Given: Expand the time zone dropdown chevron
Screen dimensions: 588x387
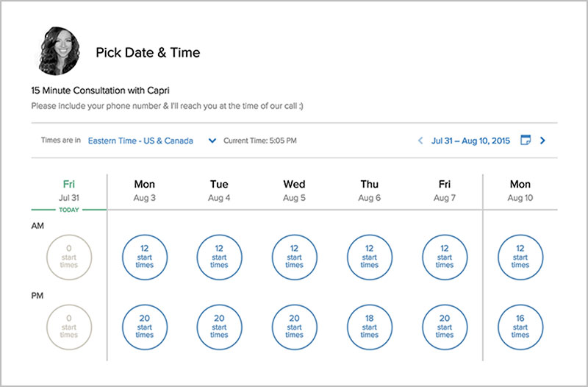Looking at the screenshot, I should coord(212,141).
